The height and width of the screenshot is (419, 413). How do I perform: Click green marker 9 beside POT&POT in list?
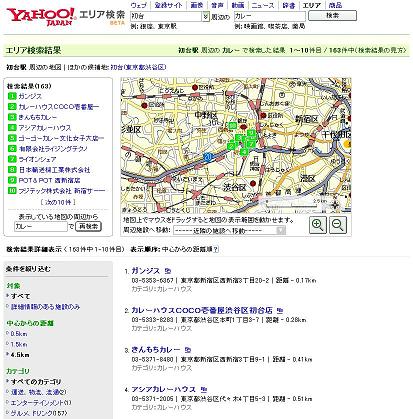12,180
